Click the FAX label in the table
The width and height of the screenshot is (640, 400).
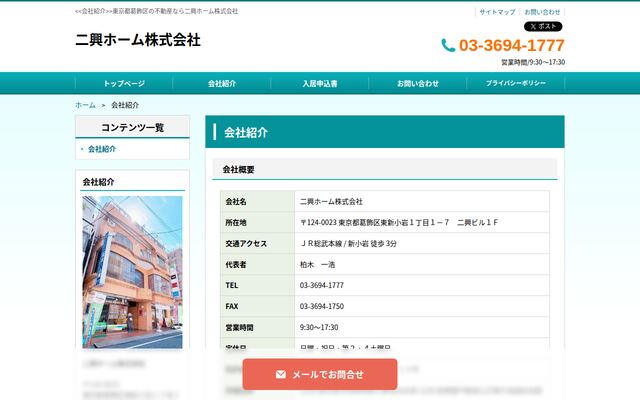231,306
